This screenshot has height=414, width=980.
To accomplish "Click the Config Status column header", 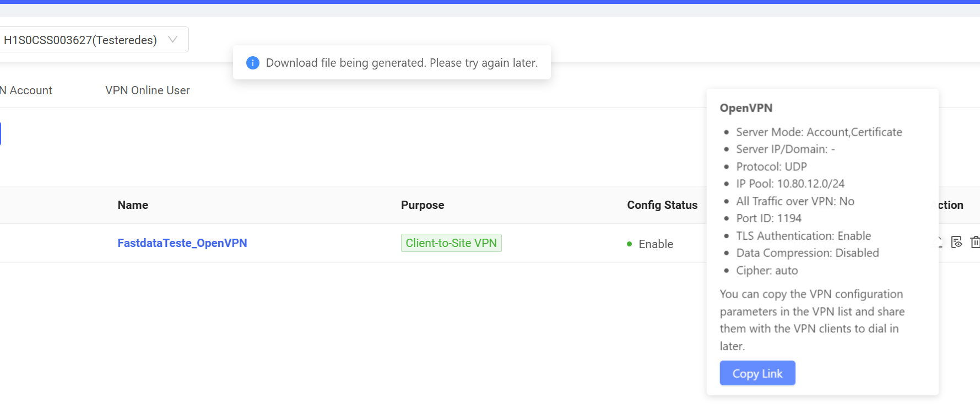I will tap(662, 205).
